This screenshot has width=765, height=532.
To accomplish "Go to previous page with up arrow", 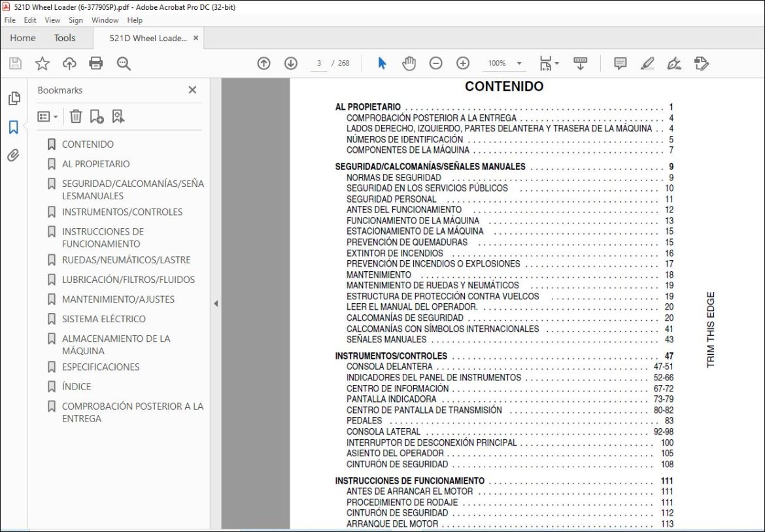I will point(264,63).
